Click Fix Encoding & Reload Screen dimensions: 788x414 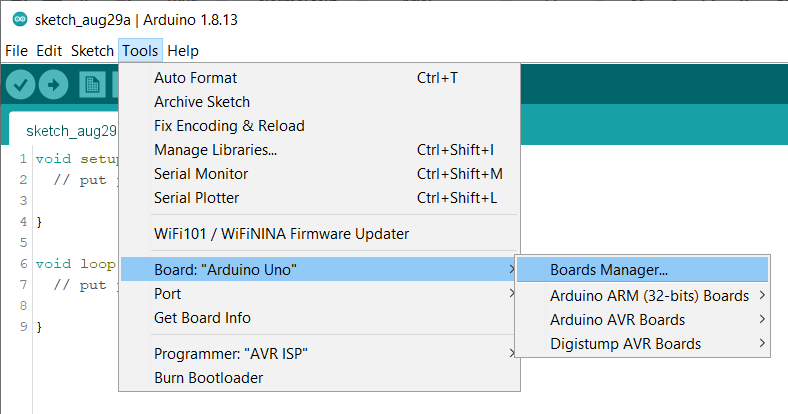coord(229,126)
